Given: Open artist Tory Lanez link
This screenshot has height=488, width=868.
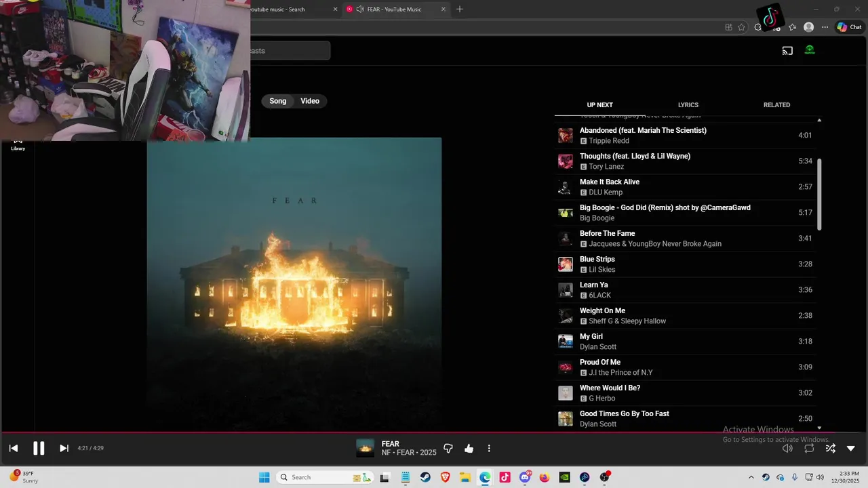Looking at the screenshot, I should point(606,167).
